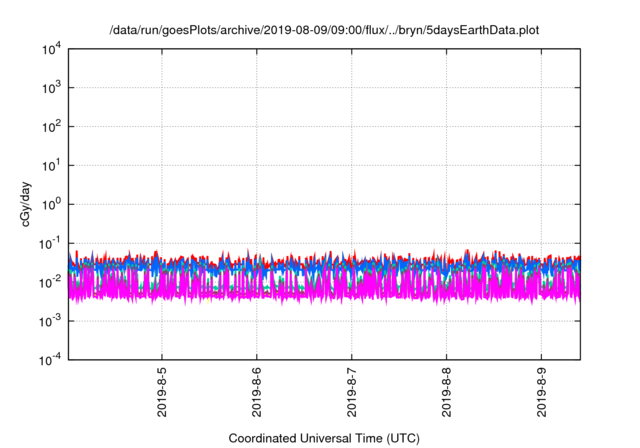Screen dimensions: 640x448
Task: Click the 2019-8-8 date label
Action: (447, 392)
